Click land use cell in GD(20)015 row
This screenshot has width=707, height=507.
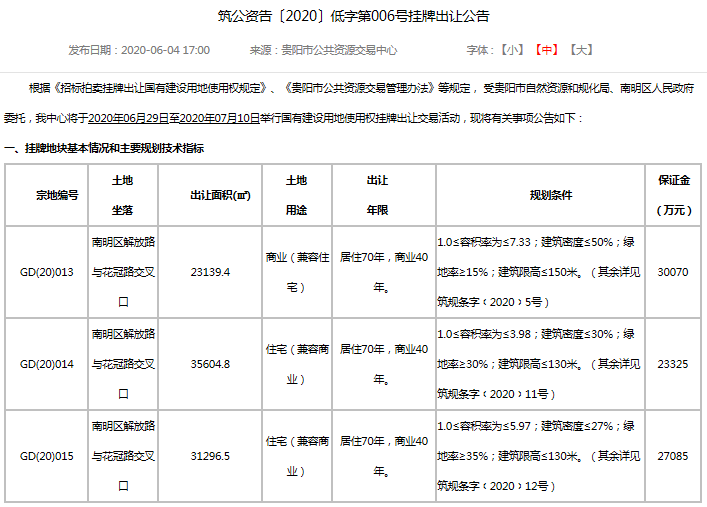tap(297, 456)
